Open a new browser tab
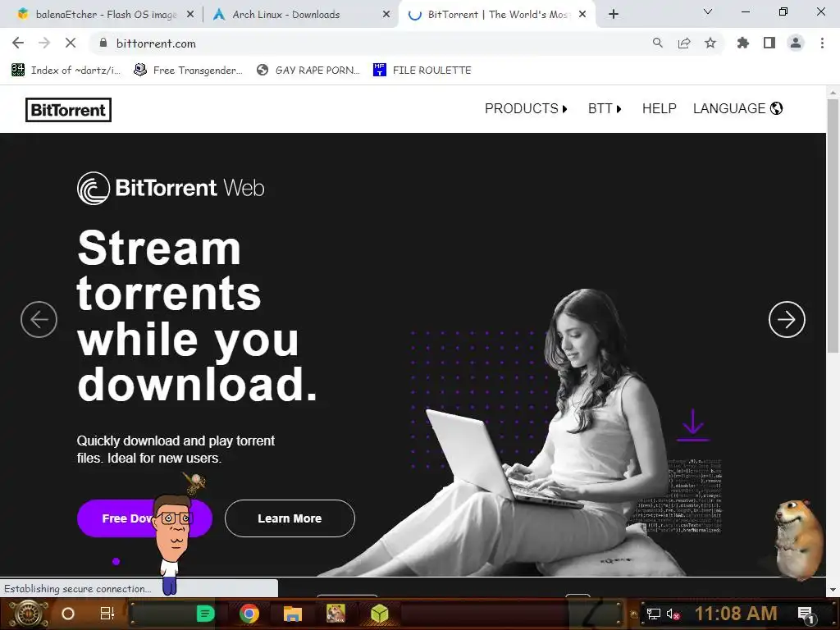The width and height of the screenshot is (840, 630). [614, 15]
